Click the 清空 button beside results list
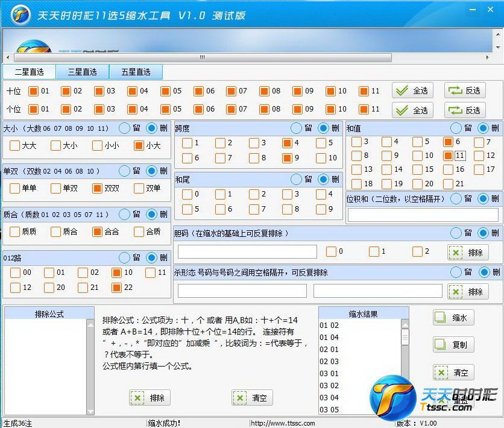 [453, 373]
